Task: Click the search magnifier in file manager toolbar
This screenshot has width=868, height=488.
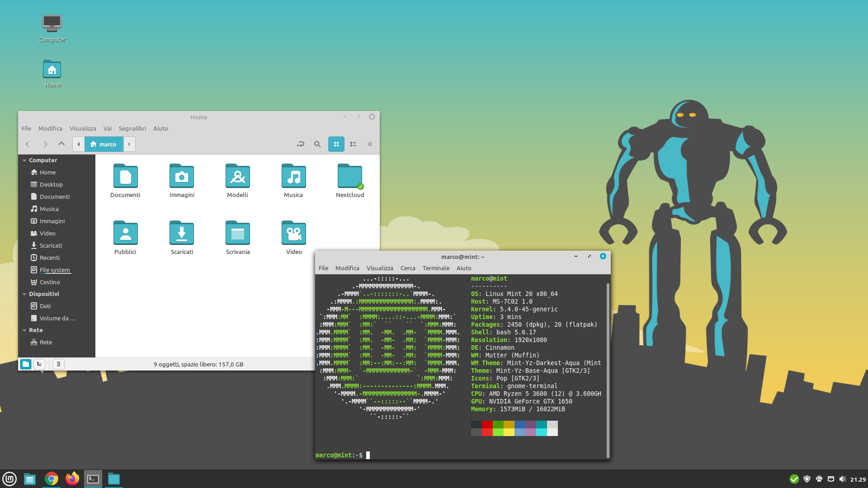Action: coord(317,144)
